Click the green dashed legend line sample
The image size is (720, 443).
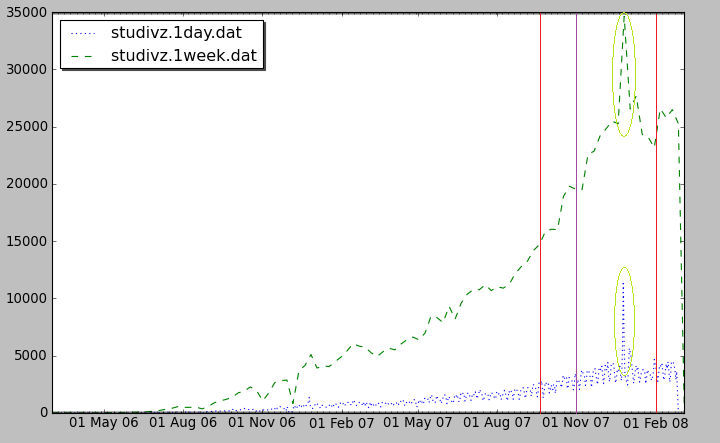point(85,56)
